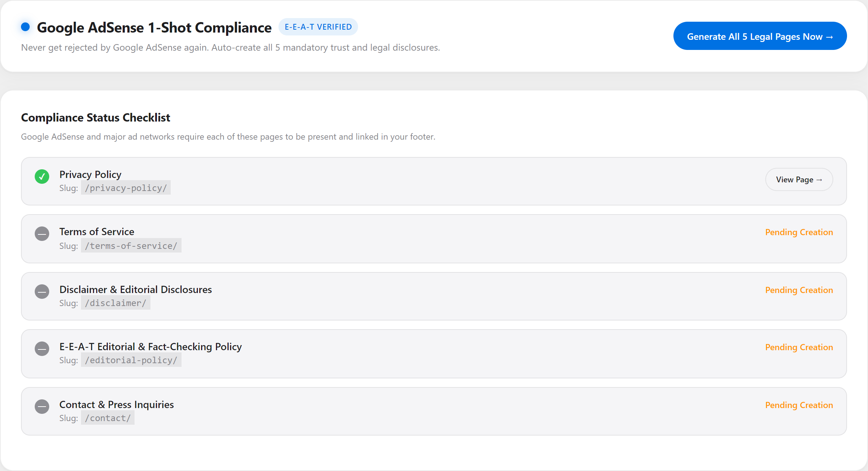Click the 'Google AdSense and major ad networks' description
The height and width of the screenshot is (471, 868).
[228, 137]
